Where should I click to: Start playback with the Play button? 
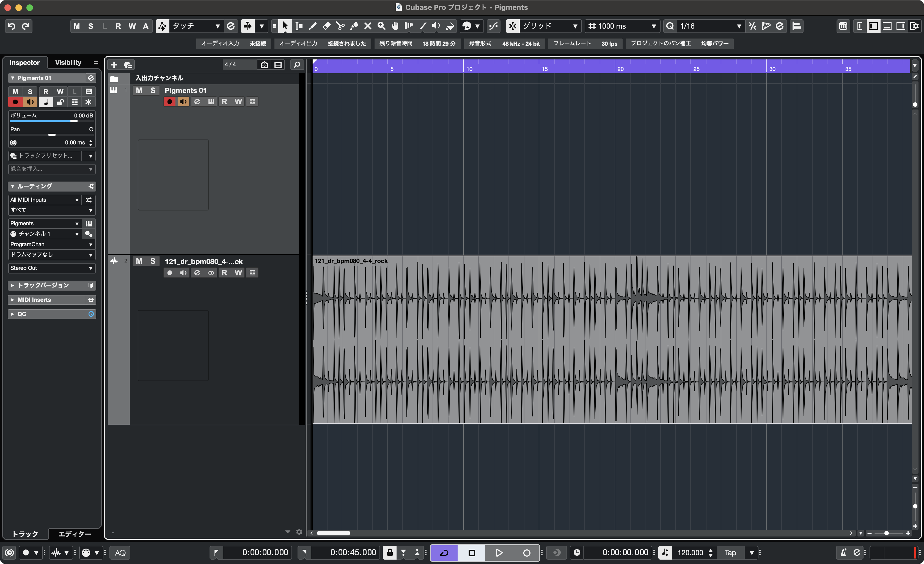(499, 552)
